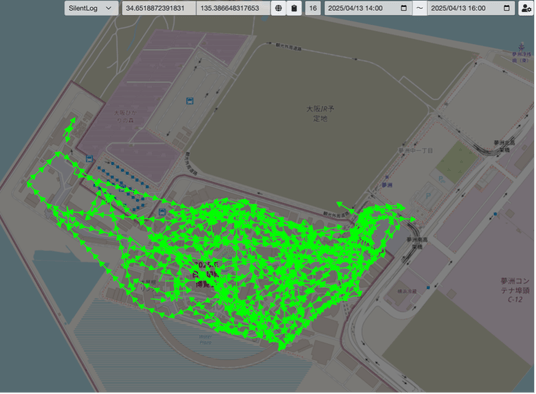Click the anchor icon at top right of the map
The width and height of the screenshot is (536, 394).
tap(522, 46)
